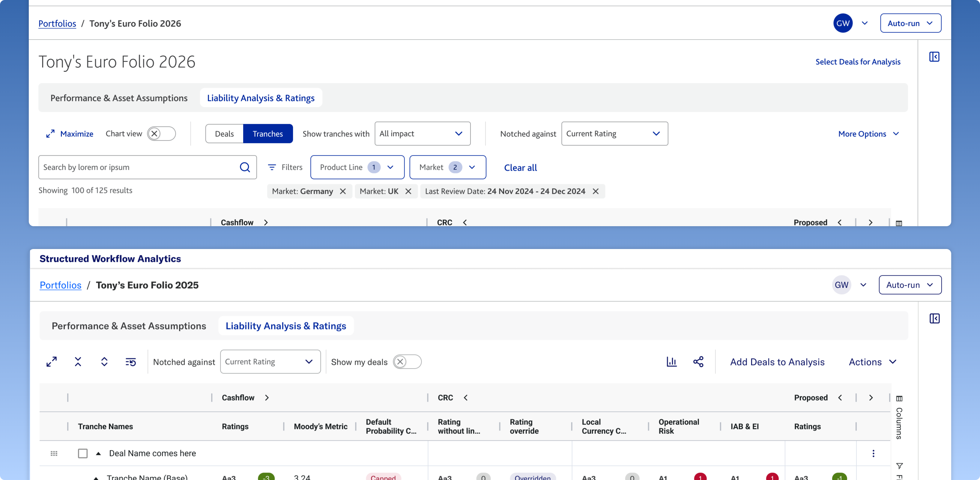
Task: Click the Portfolios breadcrumb in the bottom panel
Action: point(61,285)
